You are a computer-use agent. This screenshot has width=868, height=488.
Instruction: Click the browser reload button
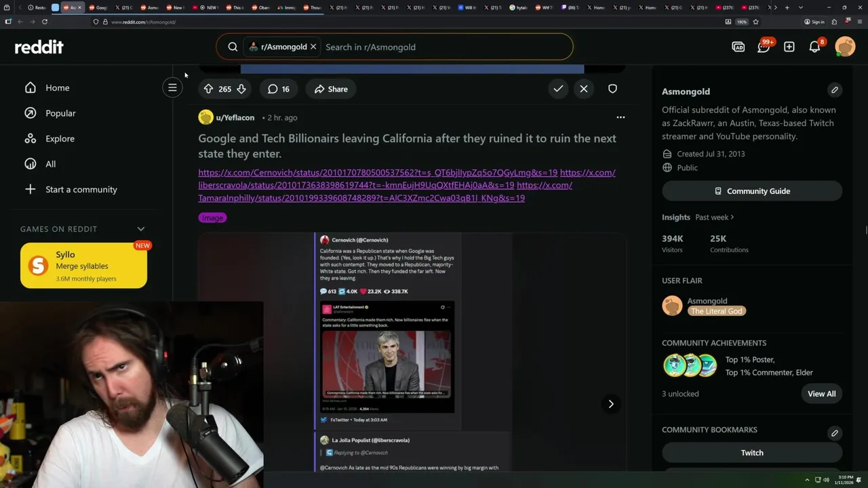[45, 22]
